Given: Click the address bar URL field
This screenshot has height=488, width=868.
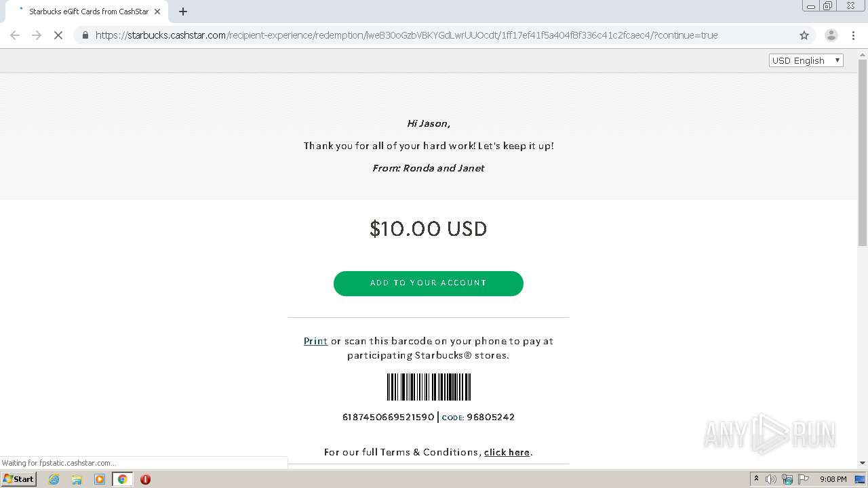Looking at the screenshot, I should click(407, 35).
